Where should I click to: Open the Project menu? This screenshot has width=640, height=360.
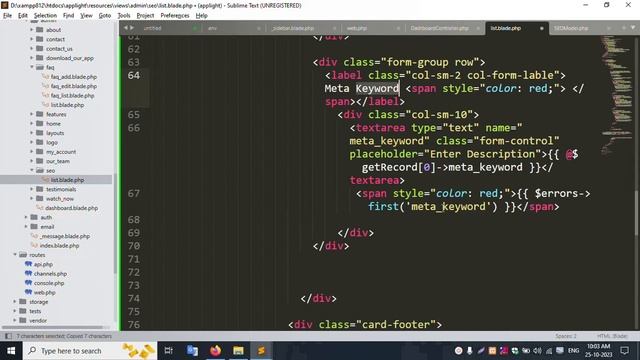pyautogui.click(x=145, y=16)
